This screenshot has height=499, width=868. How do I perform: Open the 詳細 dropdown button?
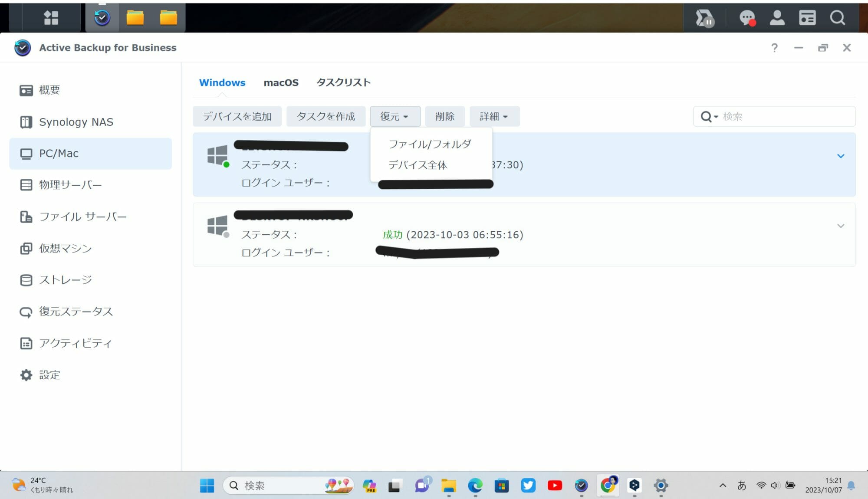pyautogui.click(x=494, y=116)
